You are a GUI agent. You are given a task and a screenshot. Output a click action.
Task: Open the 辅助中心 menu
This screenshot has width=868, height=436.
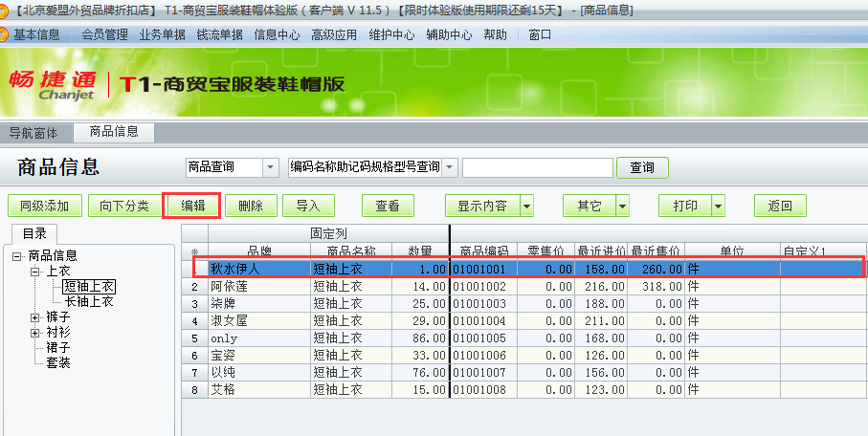(x=449, y=34)
